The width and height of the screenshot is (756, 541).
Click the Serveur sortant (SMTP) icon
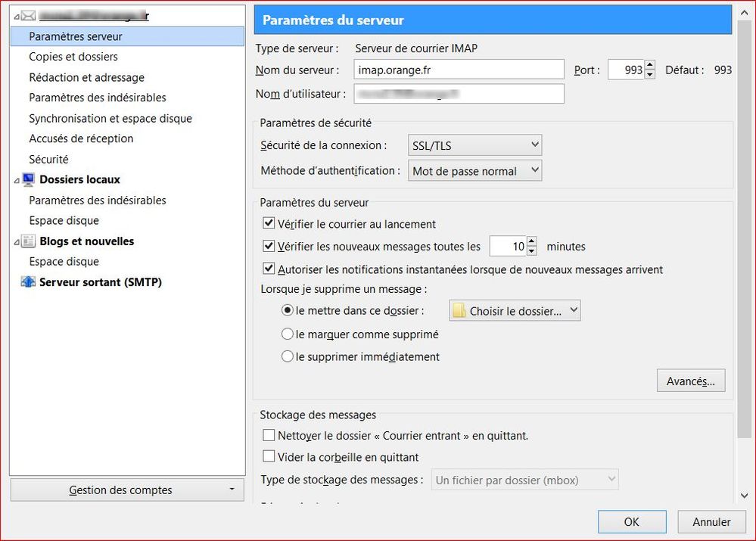point(29,282)
